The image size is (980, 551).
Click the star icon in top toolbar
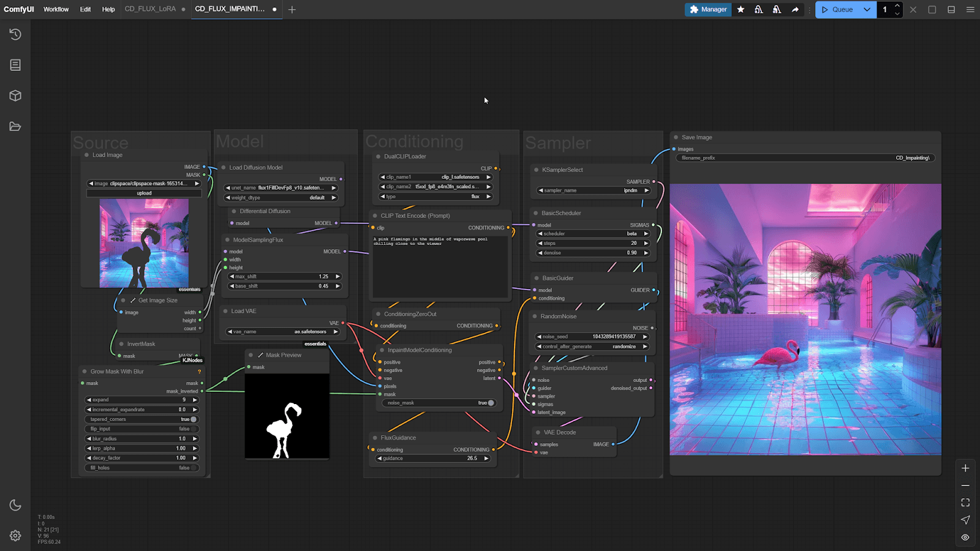click(x=741, y=10)
